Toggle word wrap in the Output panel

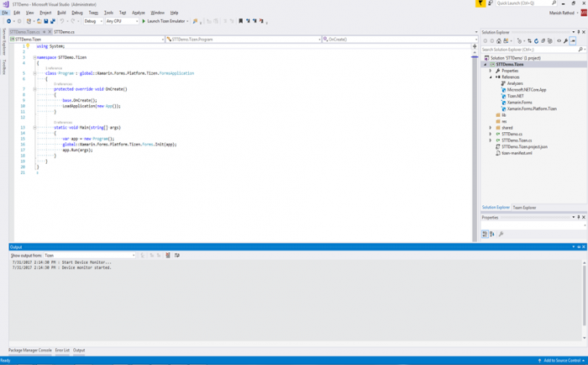click(177, 255)
